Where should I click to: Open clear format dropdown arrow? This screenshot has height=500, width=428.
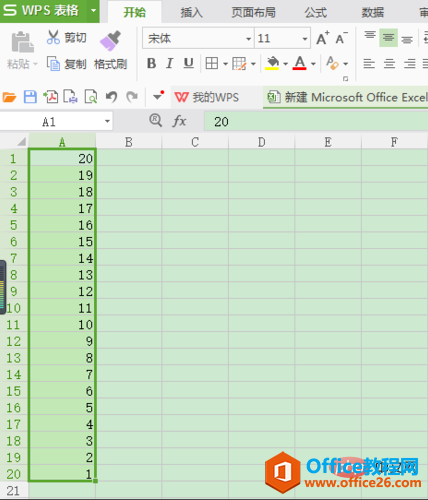coord(345,64)
